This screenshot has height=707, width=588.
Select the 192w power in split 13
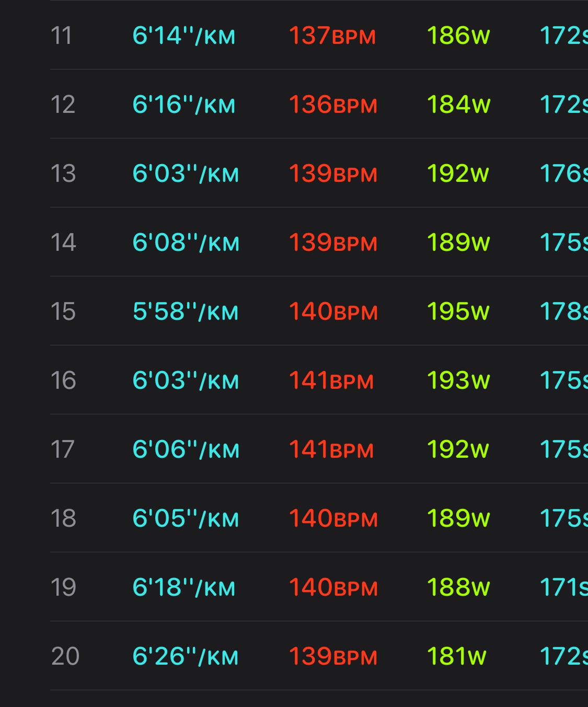click(x=458, y=173)
